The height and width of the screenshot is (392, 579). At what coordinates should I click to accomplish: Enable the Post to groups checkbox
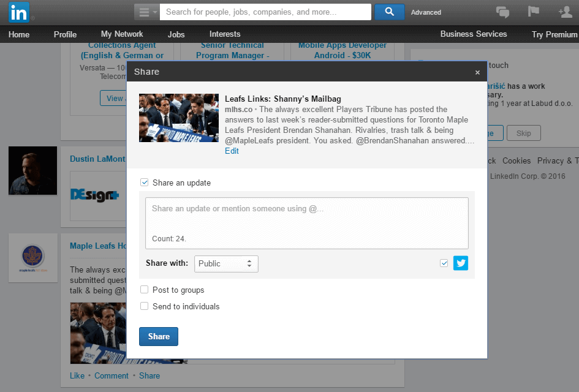[x=145, y=290]
